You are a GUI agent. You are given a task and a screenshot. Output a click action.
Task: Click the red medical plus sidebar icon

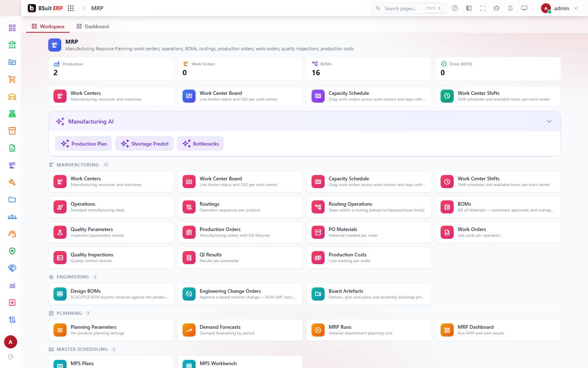(12, 303)
